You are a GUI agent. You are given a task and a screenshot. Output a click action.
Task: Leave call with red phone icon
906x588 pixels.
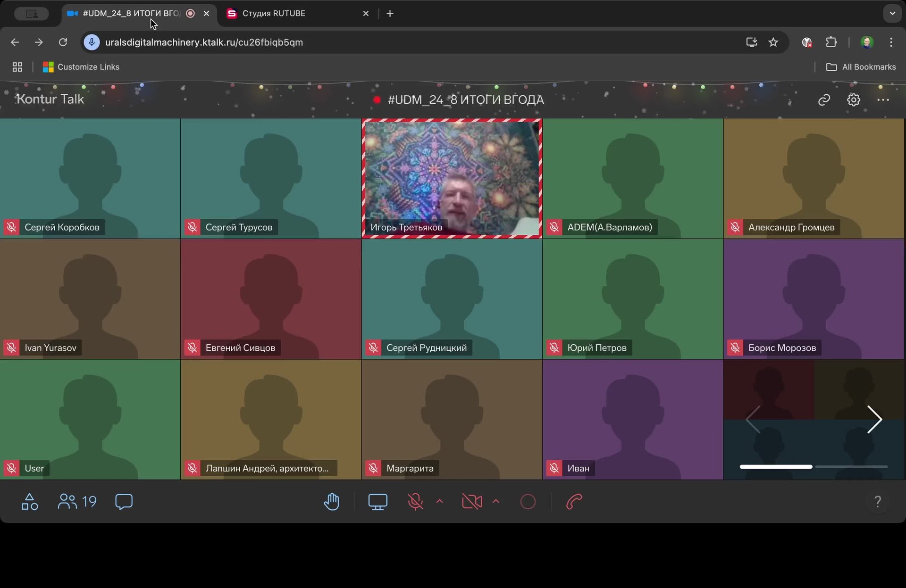(574, 502)
